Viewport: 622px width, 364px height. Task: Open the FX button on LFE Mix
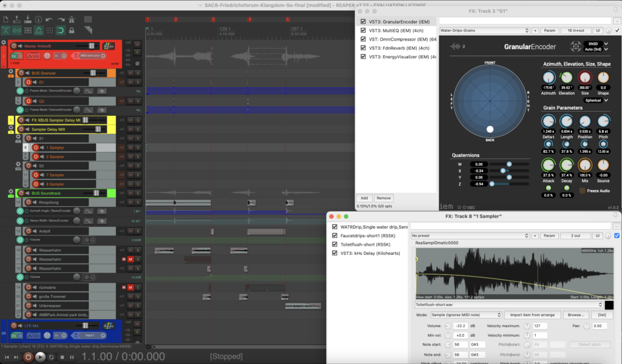point(13,335)
